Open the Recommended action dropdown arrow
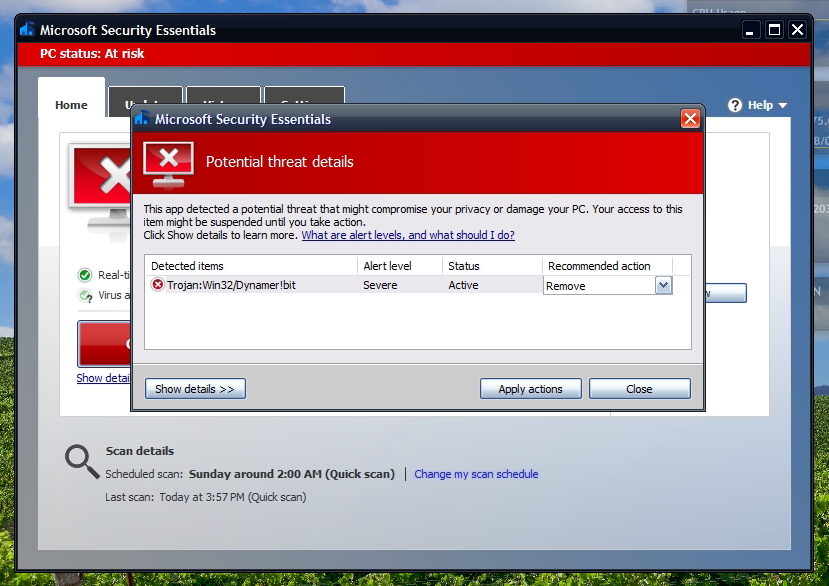Screen dimensions: 829x586 pos(663,285)
